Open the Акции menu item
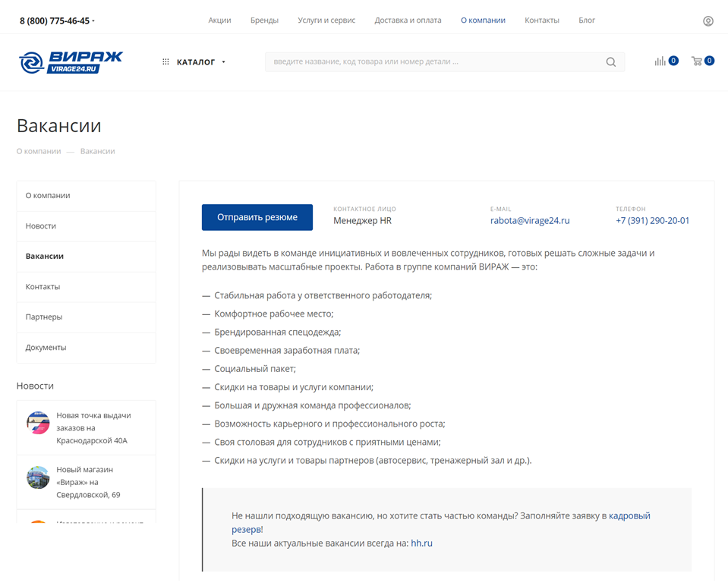 (x=219, y=20)
